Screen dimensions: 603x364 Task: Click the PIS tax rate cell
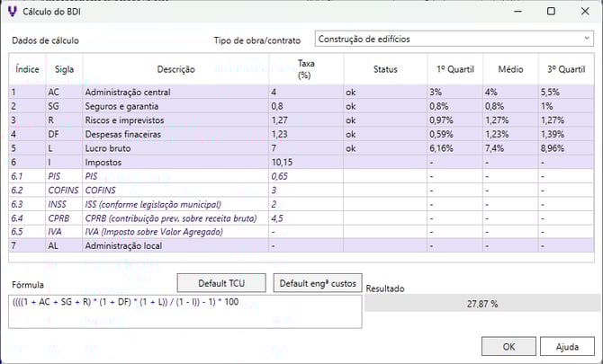[x=303, y=175]
